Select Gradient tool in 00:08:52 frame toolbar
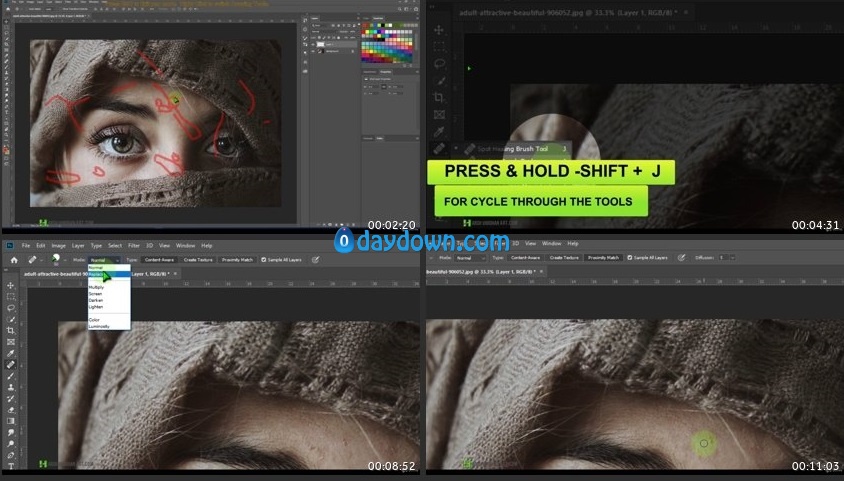Image resolution: width=844 pixels, height=481 pixels. [x=11, y=421]
